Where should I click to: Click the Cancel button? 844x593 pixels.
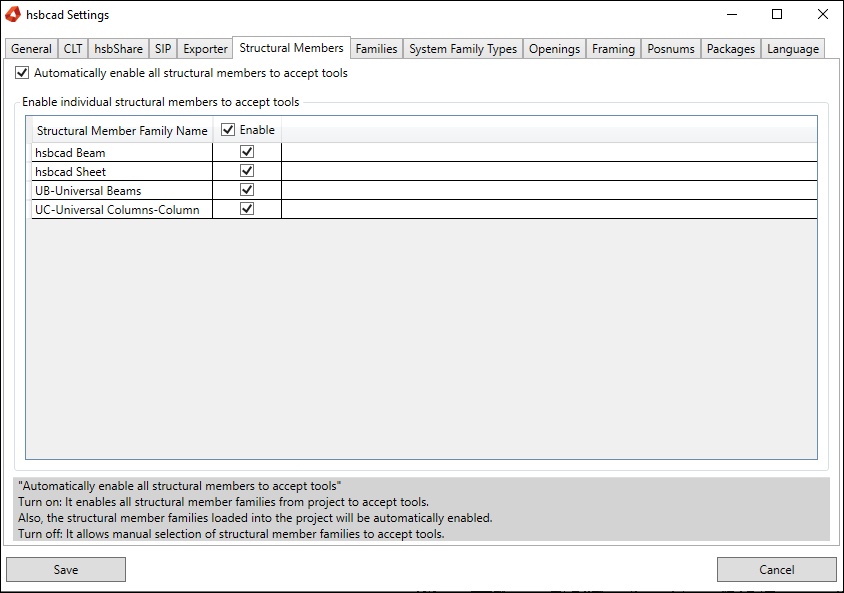(777, 569)
